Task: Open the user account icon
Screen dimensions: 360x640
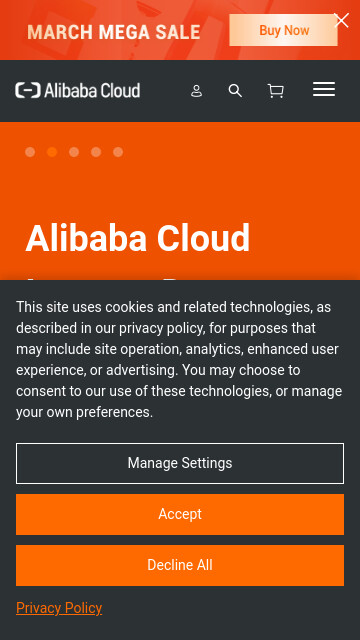Action: pyautogui.click(x=196, y=91)
